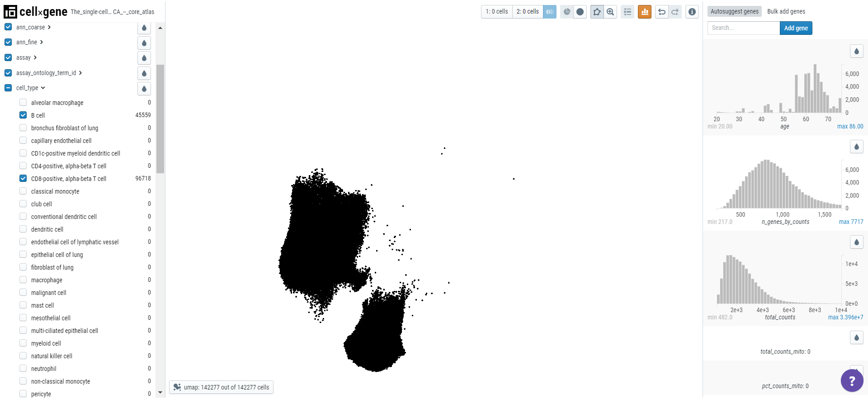The width and height of the screenshot is (868, 399).
Task: Uncheck the assay category checkbox
Action: pos(8,57)
